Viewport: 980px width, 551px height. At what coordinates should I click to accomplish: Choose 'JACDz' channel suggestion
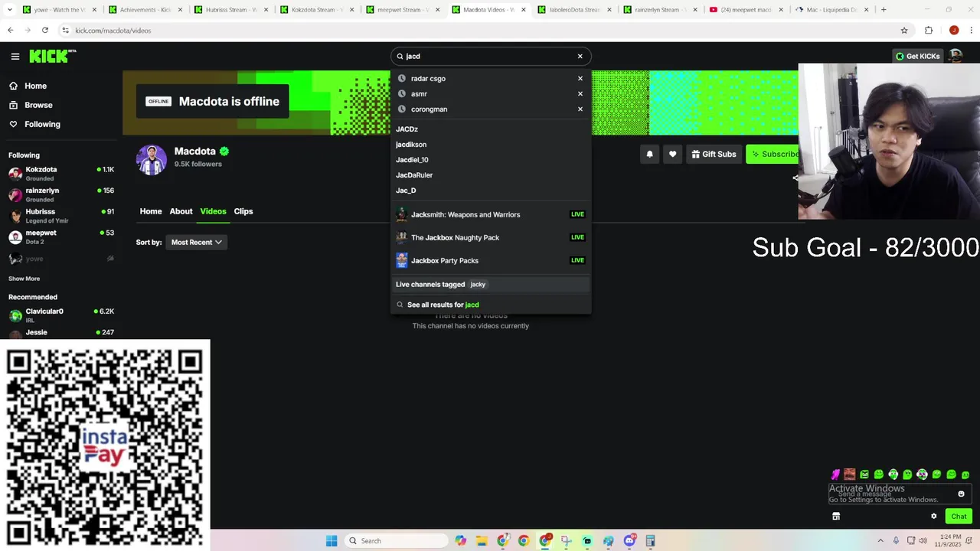407,129
